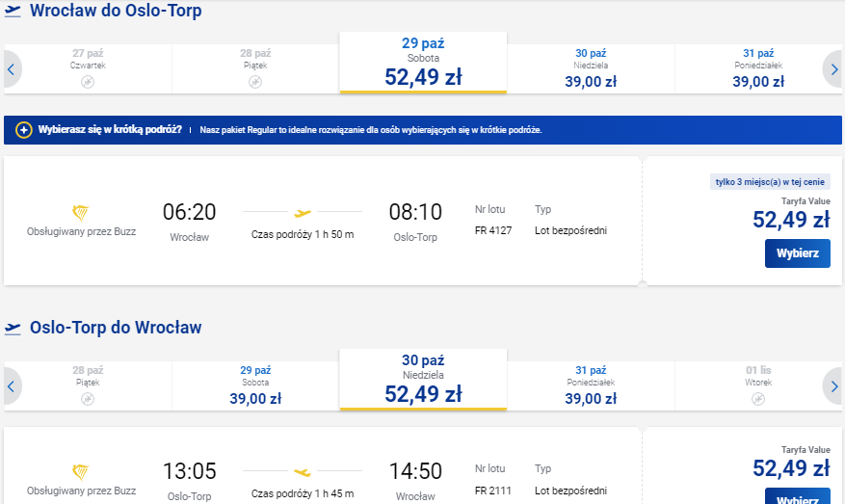Click Taryfa Value price on return flight card
845x504 pixels.
791,468
